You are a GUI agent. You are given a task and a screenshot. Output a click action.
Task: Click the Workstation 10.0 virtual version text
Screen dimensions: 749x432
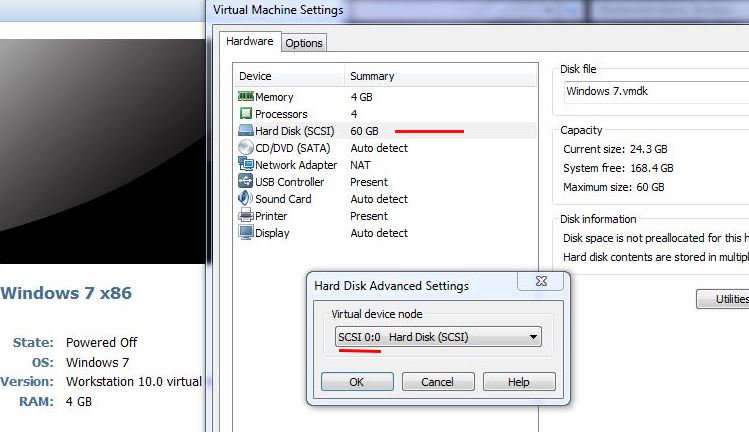[134, 382]
